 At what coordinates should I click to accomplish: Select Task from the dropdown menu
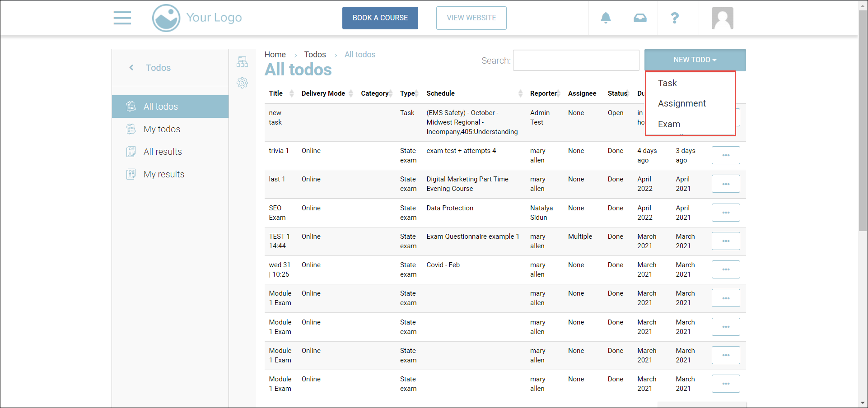tap(667, 83)
